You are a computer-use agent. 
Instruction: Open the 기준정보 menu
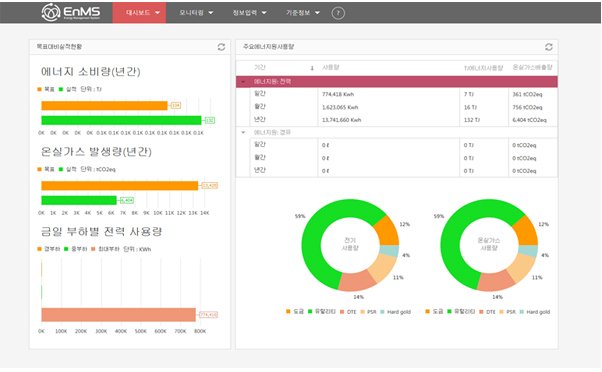pyautogui.click(x=303, y=13)
